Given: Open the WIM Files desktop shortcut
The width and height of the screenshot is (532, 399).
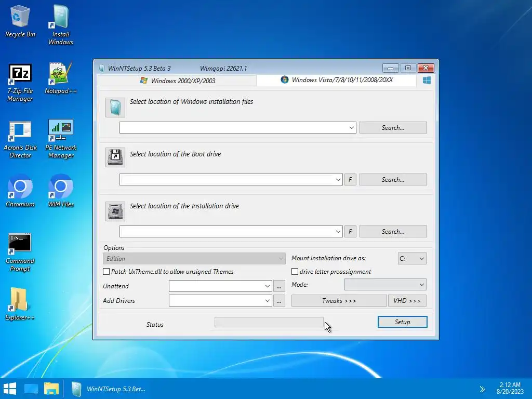Looking at the screenshot, I should point(60,191).
